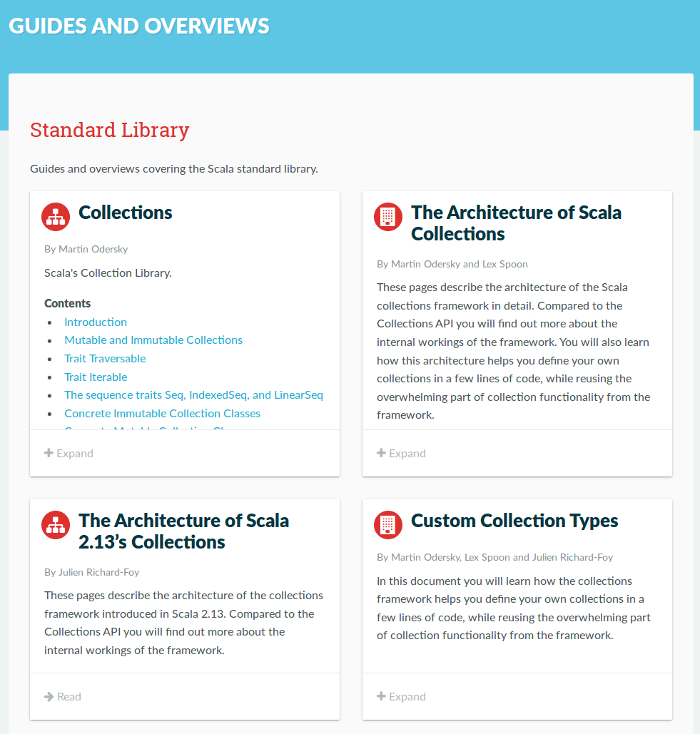Click the Collections card title

[125, 213]
